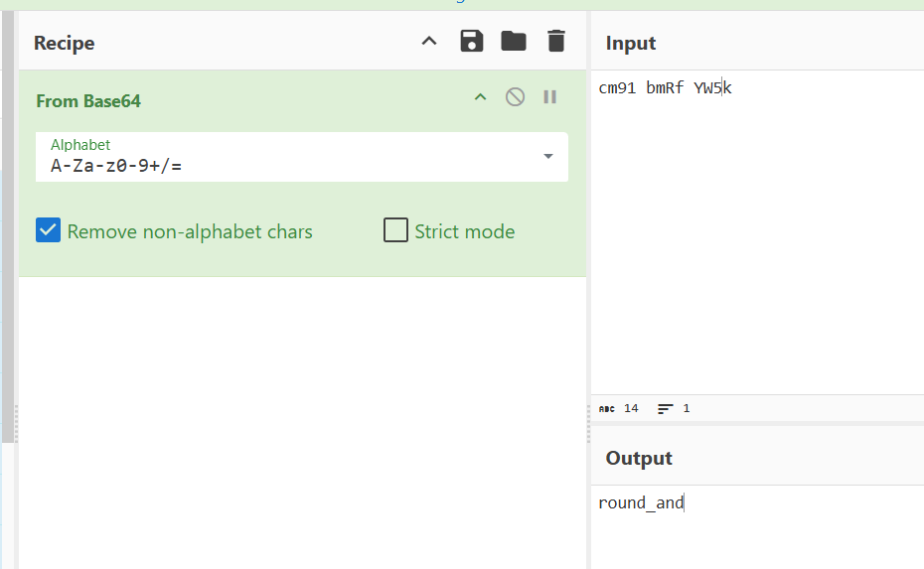
Task: Open the load recipe folder icon
Action: click(514, 42)
